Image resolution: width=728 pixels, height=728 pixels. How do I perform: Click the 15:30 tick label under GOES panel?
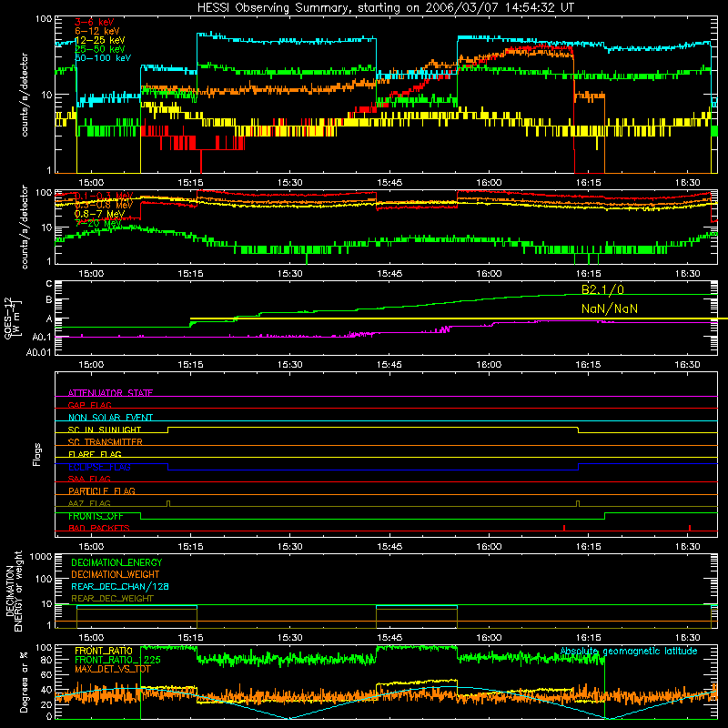point(289,365)
